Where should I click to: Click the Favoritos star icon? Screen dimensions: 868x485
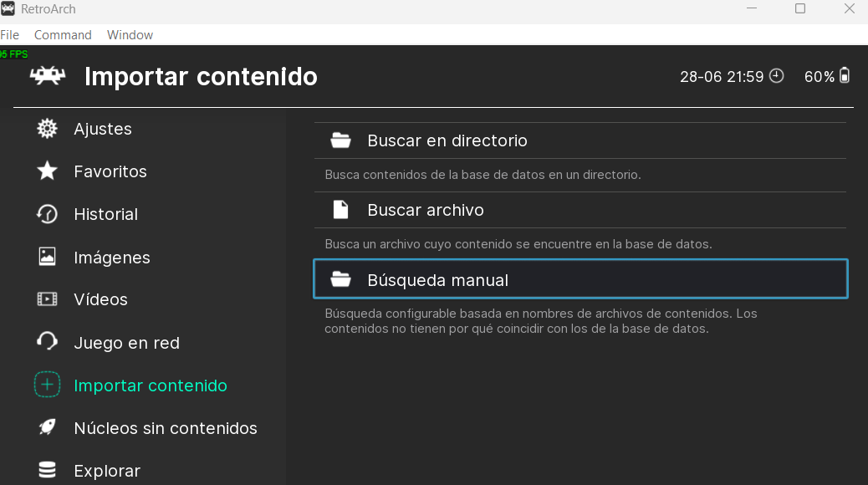pyautogui.click(x=47, y=171)
